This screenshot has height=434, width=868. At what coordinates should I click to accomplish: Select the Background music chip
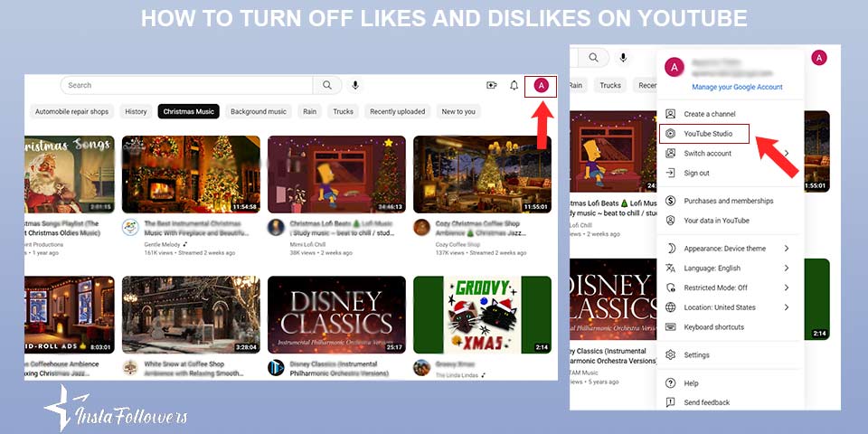(x=259, y=111)
